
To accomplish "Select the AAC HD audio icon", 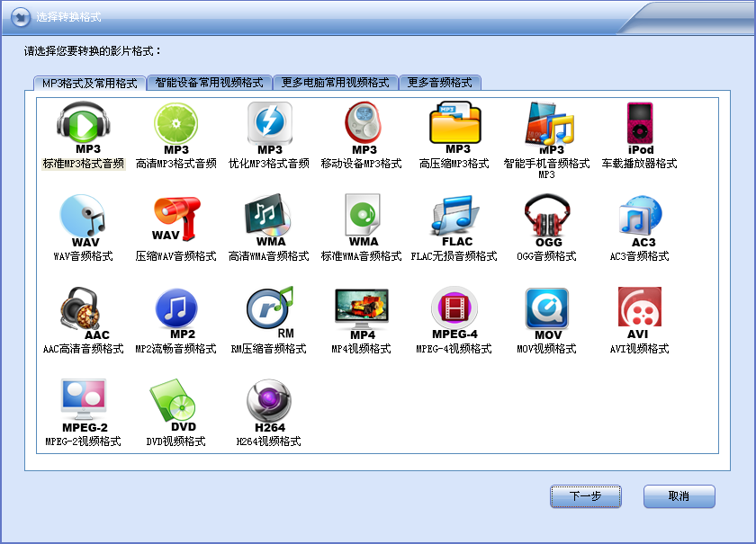I will coord(84,313).
